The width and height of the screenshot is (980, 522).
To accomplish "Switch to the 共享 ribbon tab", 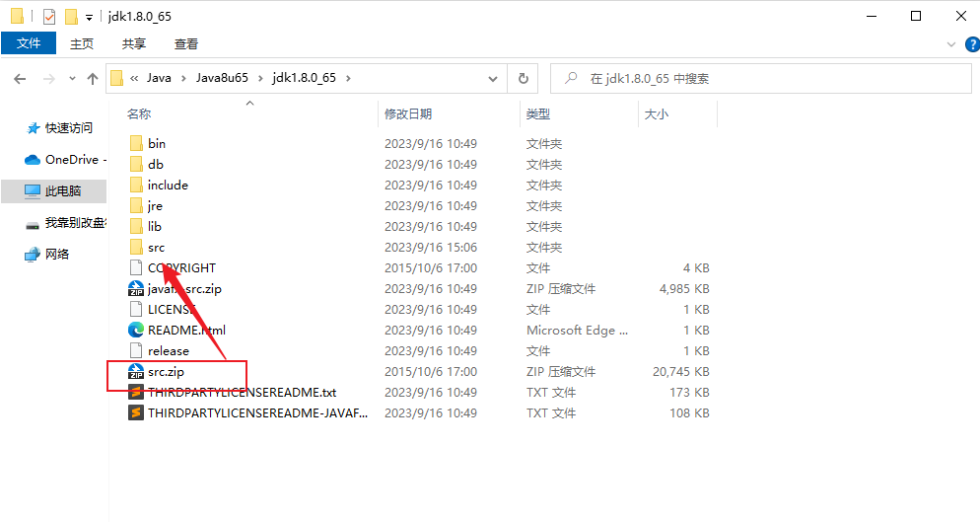I will (x=134, y=43).
